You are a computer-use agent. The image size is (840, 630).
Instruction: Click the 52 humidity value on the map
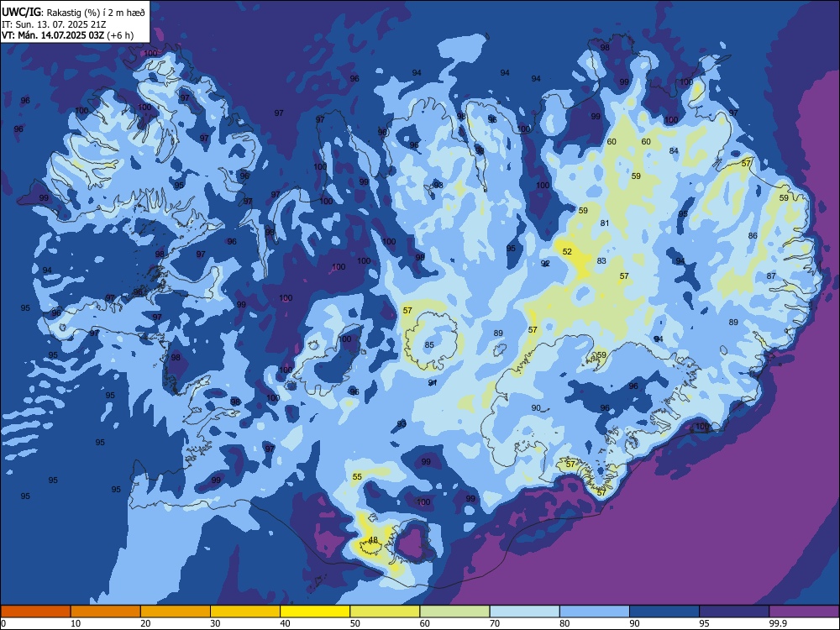567,251
